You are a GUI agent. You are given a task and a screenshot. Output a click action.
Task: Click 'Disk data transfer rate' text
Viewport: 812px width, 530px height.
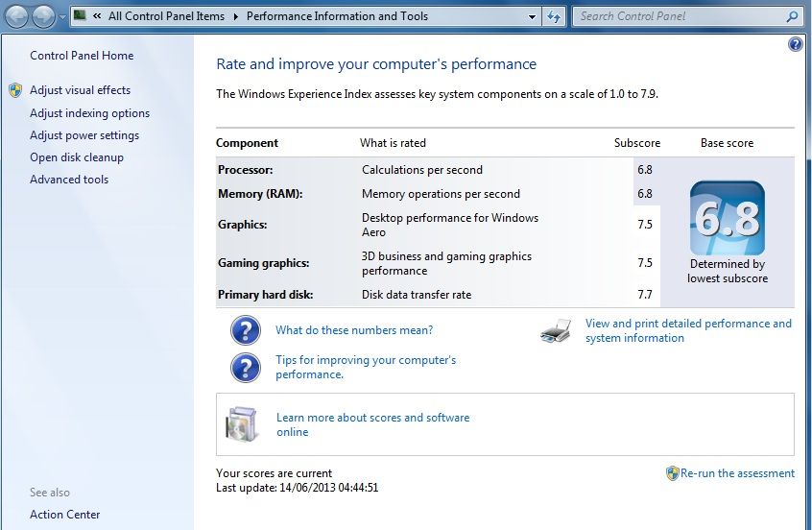[x=417, y=295]
